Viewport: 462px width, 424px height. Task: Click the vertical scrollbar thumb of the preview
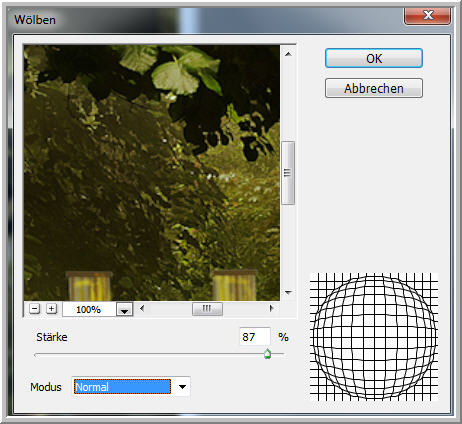[x=288, y=173]
